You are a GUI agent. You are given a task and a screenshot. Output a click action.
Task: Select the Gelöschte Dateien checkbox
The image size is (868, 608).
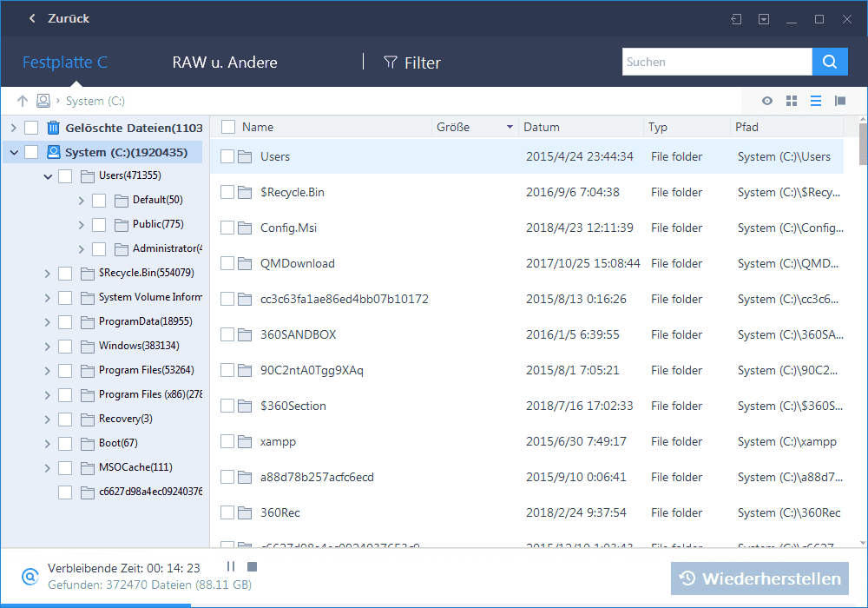pos(33,127)
